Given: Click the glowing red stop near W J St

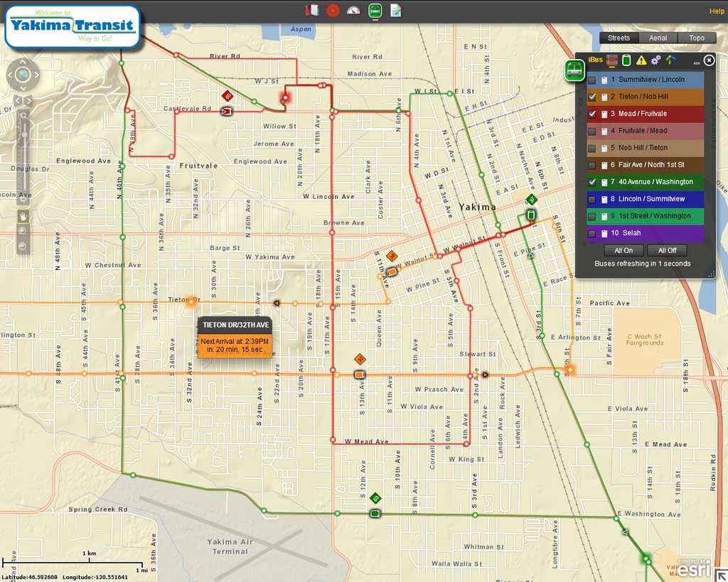Looking at the screenshot, I should (x=284, y=98).
